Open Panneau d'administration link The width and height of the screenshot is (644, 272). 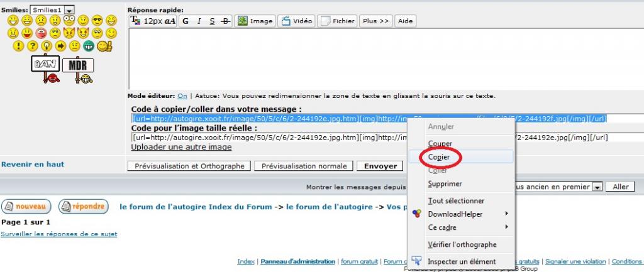pyautogui.click(x=297, y=261)
